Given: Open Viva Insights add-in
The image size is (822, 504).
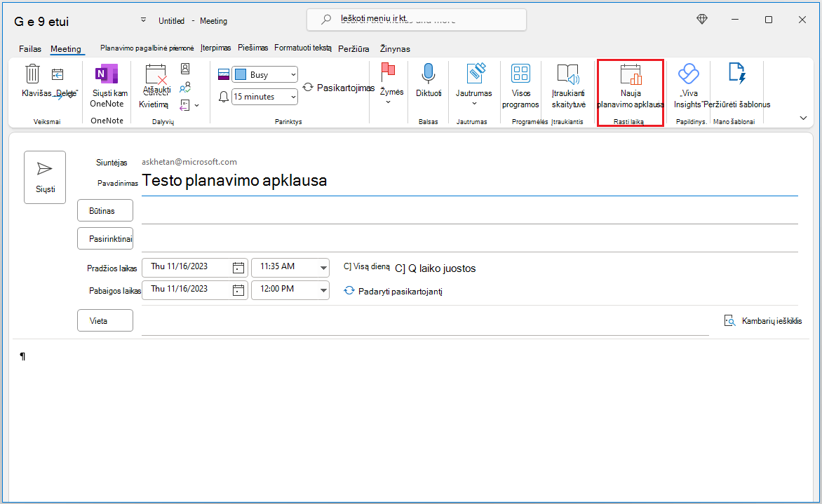Looking at the screenshot, I should (688, 86).
